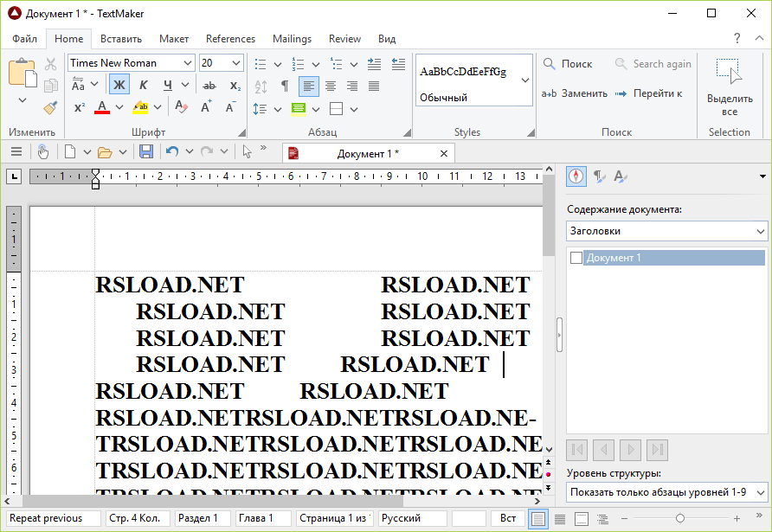
Task: Align paragraph left
Action: [309, 87]
